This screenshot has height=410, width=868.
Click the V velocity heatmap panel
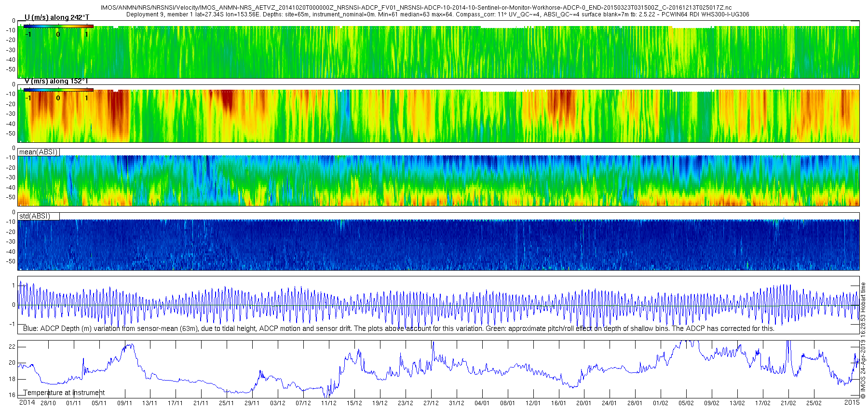(x=438, y=113)
